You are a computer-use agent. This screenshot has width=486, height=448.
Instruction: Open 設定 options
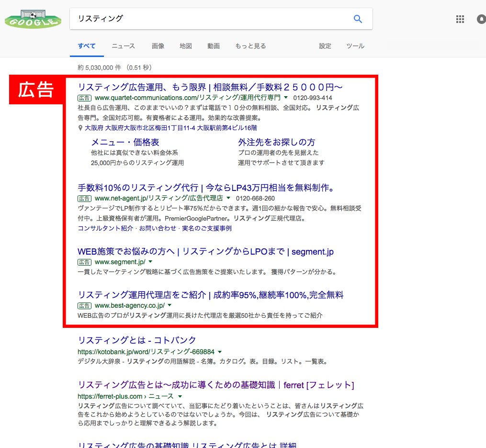point(325,46)
